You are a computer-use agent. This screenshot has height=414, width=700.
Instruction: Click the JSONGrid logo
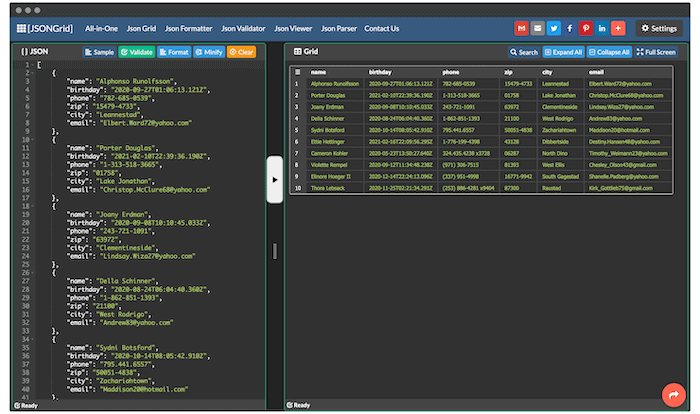[x=45, y=29]
